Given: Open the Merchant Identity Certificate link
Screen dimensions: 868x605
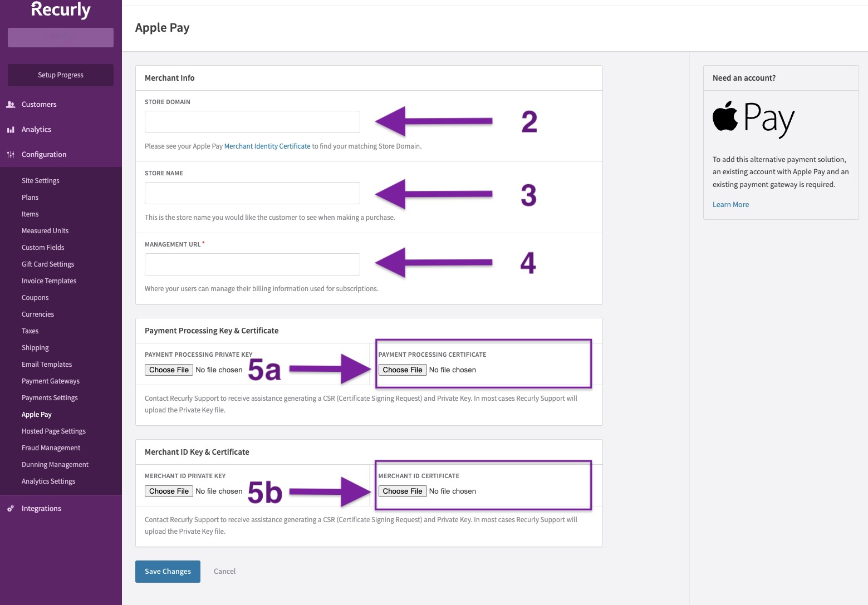Looking at the screenshot, I should [267, 146].
